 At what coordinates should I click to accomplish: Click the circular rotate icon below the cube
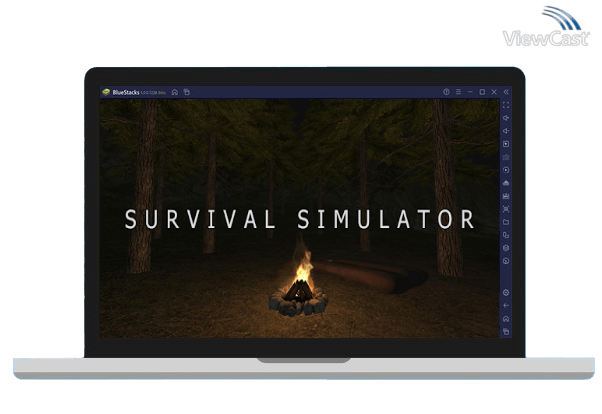(506, 261)
